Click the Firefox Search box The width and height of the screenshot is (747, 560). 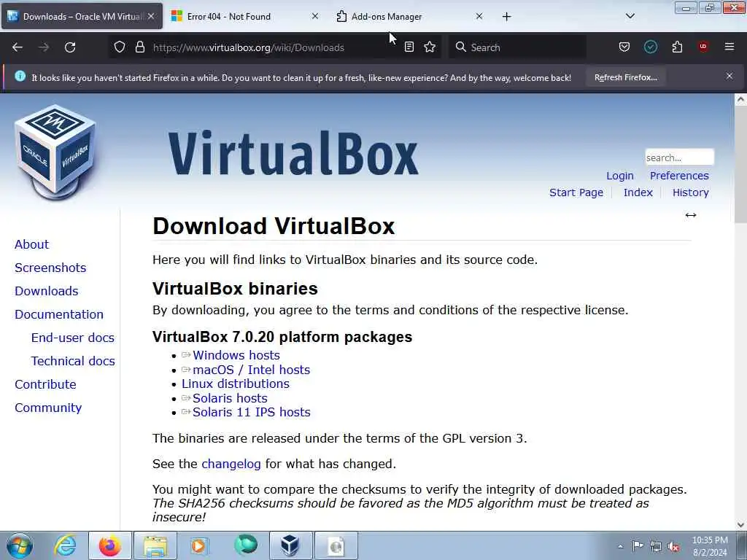pyautogui.click(x=519, y=47)
